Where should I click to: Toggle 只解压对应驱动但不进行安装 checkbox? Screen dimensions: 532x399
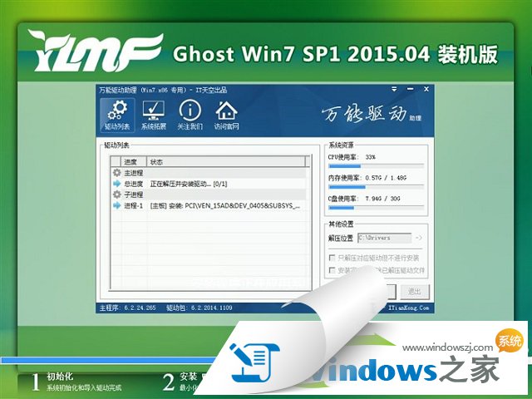tap(332, 258)
